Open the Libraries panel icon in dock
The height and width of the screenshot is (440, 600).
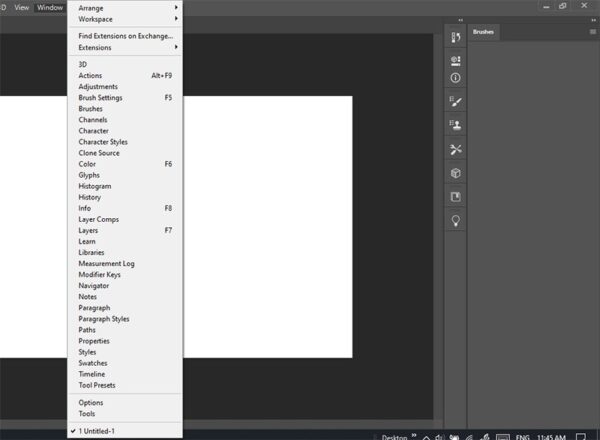456,196
